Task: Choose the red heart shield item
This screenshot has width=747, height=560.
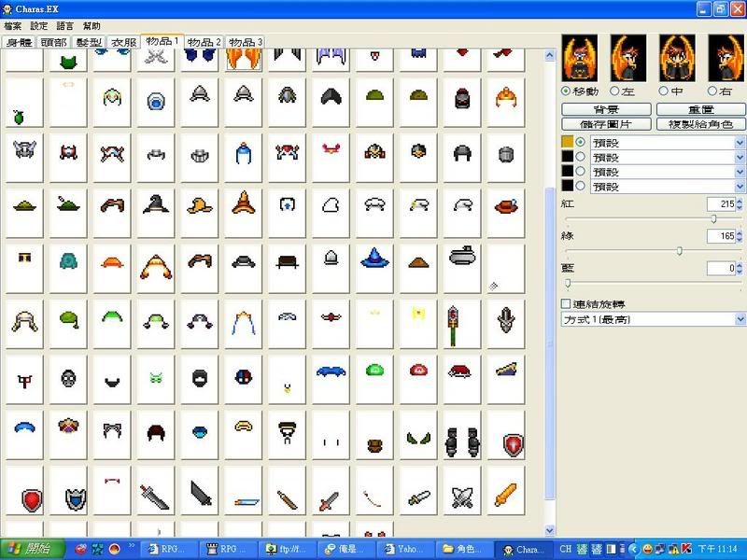Action: click(x=31, y=498)
